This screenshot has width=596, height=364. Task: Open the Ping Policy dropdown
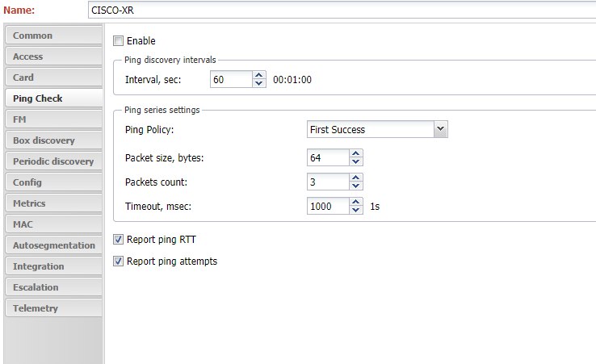pos(440,129)
